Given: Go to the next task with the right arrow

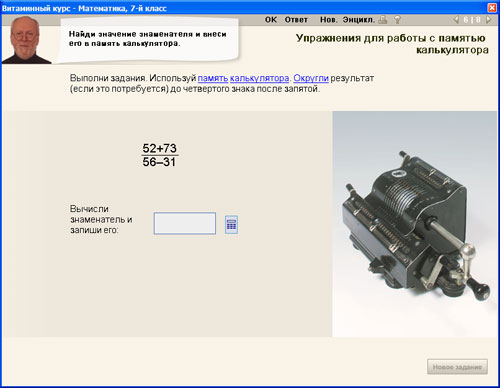Looking at the screenshot, I should click(488, 20).
